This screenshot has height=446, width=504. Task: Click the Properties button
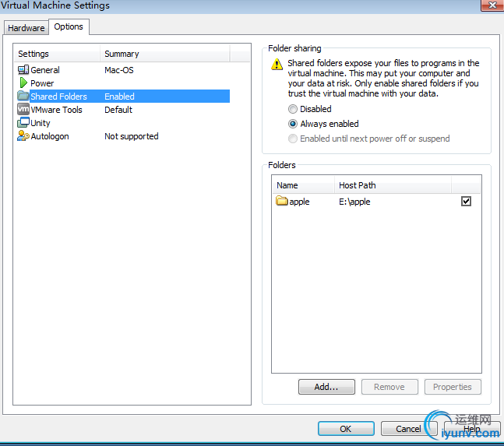[453, 387]
